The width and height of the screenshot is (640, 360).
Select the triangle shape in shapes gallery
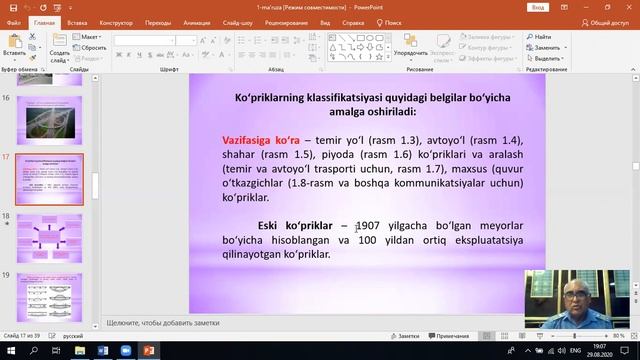333,48
